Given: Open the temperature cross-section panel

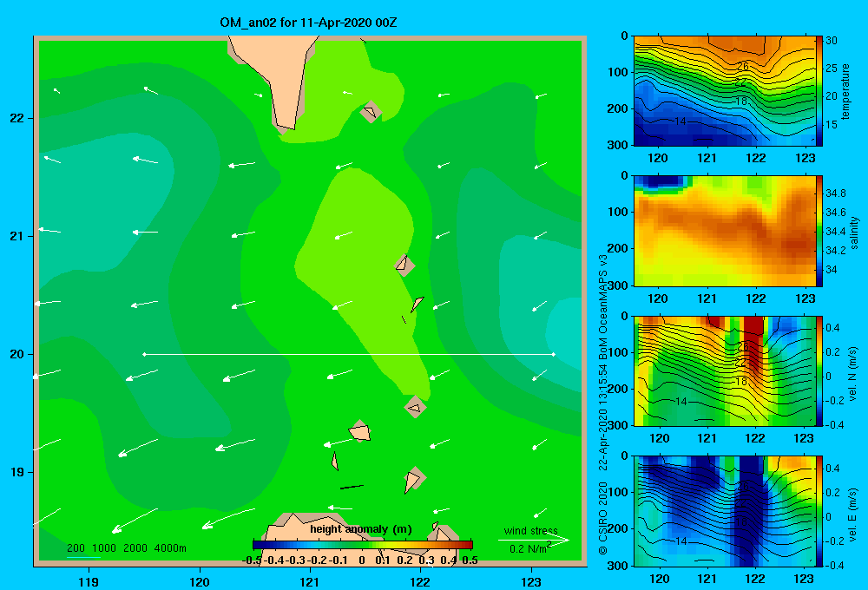Looking at the screenshot, I should tap(724, 91).
